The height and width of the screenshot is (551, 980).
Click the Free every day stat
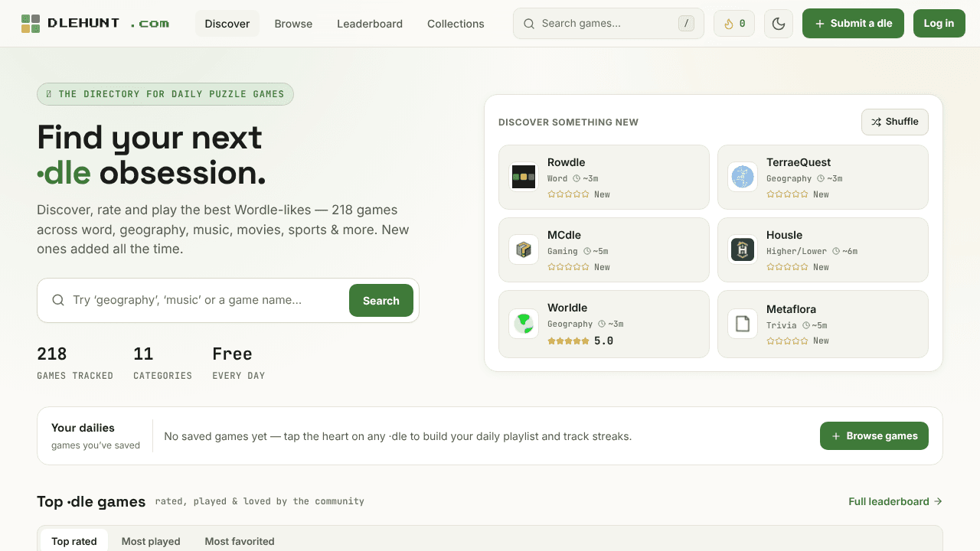[x=239, y=363]
